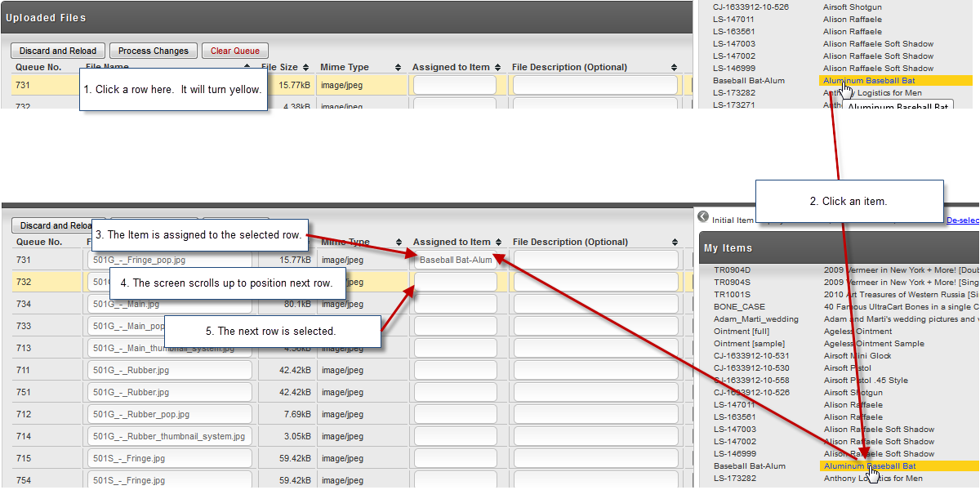The height and width of the screenshot is (490, 980).
Task: Click round back arrow beside Initial Item
Action: pos(703,216)
